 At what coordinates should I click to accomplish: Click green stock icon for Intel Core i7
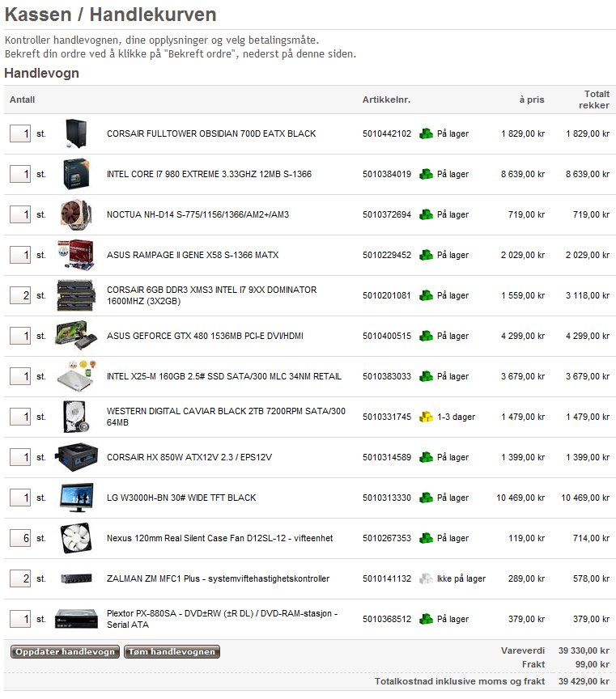click(426, 174)
